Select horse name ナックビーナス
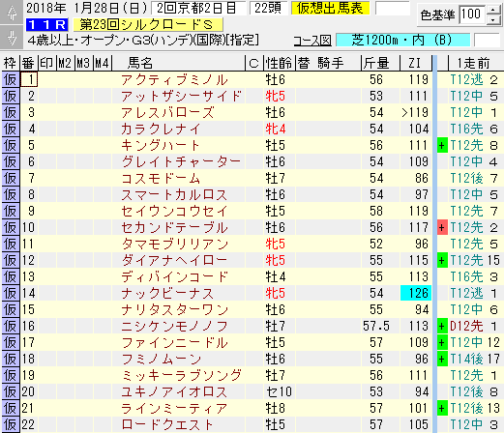The height and width of the screenshot is (433, 504). (x=167, y=293)
